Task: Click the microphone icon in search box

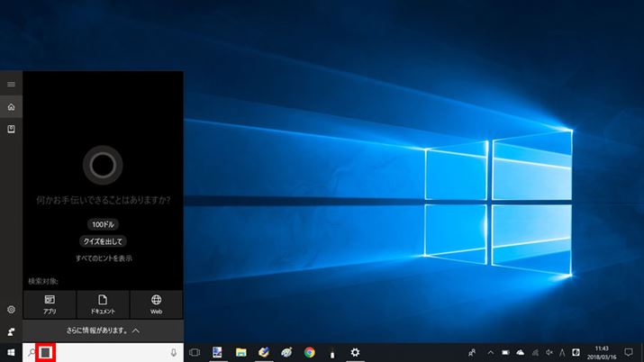Action: tap(173, 353)
